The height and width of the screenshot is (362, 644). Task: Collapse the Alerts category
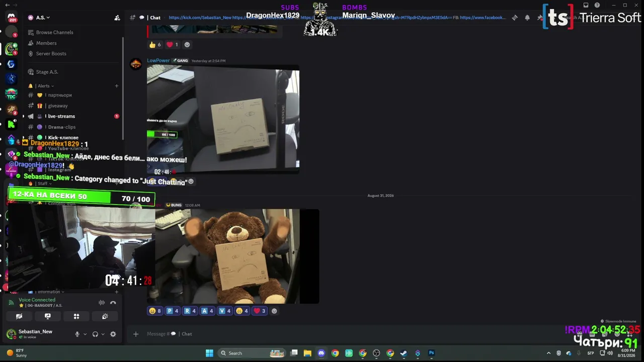[x=44, y=86]
